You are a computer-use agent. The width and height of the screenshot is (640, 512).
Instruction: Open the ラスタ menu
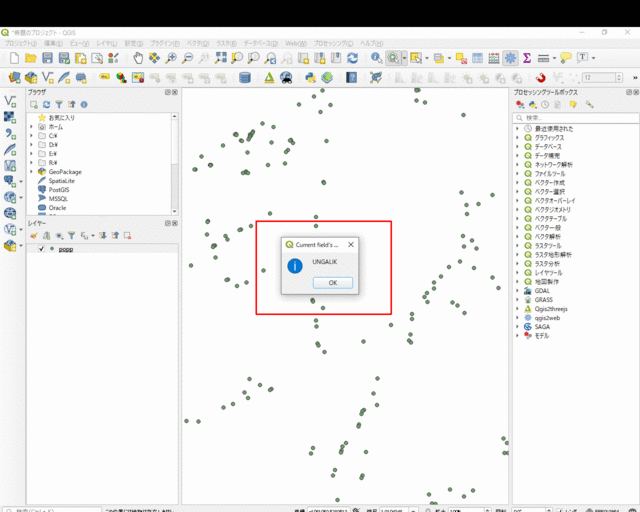226,43
